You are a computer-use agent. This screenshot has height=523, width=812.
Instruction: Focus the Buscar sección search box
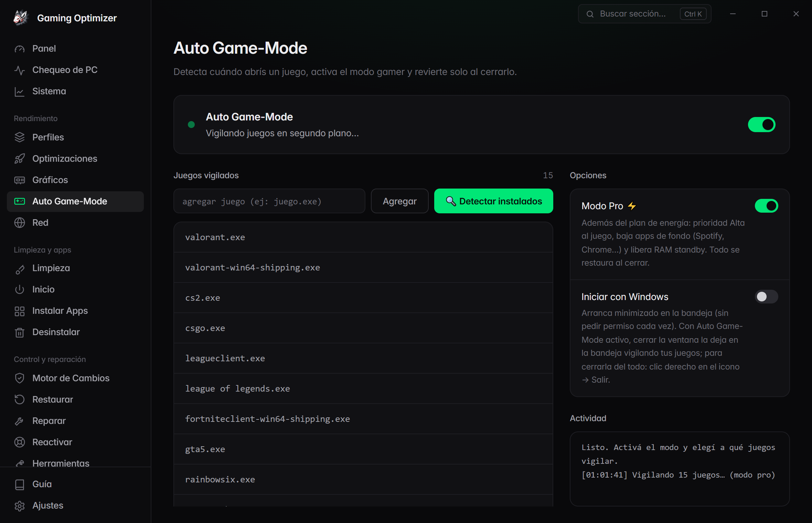pos(644,14)
